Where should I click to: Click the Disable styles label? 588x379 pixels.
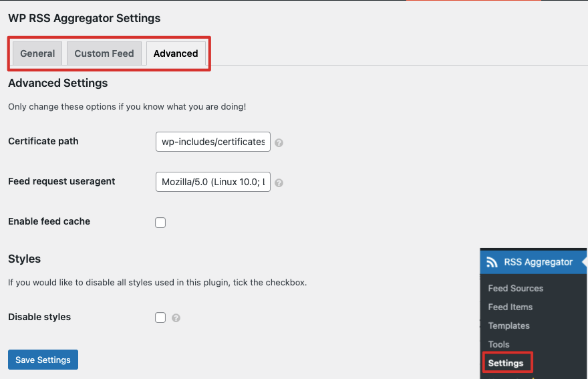point(39,317)
